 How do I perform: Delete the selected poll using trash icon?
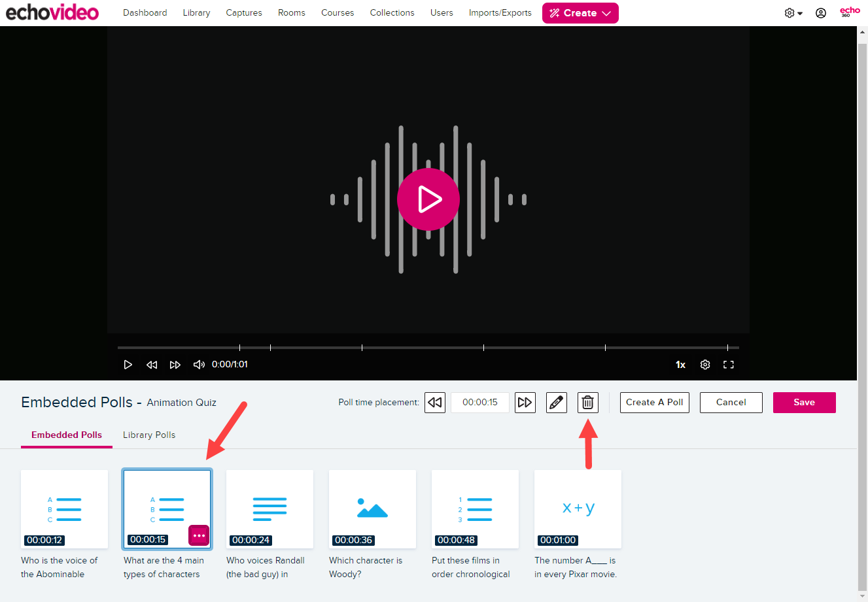(x=587, y=403)
